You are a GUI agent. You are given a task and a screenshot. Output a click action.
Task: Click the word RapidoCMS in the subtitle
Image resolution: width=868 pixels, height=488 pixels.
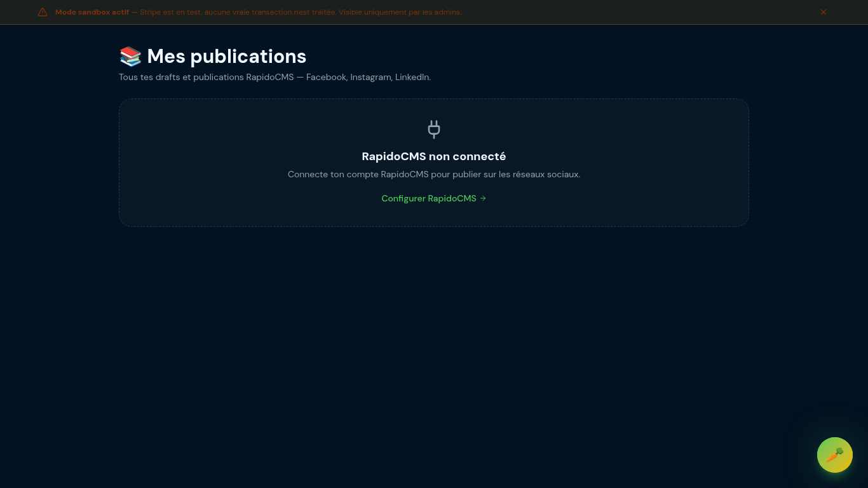[270, 77]
